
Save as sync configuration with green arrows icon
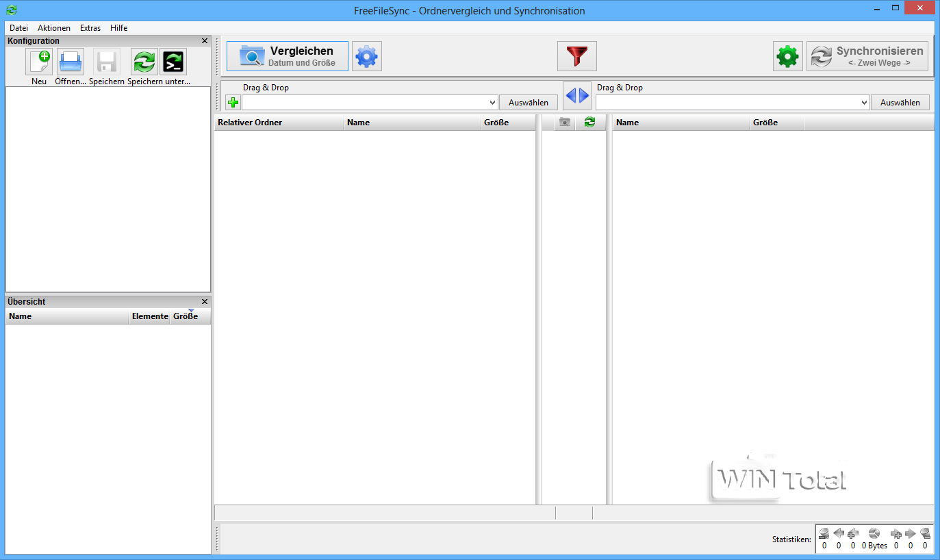coord(144,62)
